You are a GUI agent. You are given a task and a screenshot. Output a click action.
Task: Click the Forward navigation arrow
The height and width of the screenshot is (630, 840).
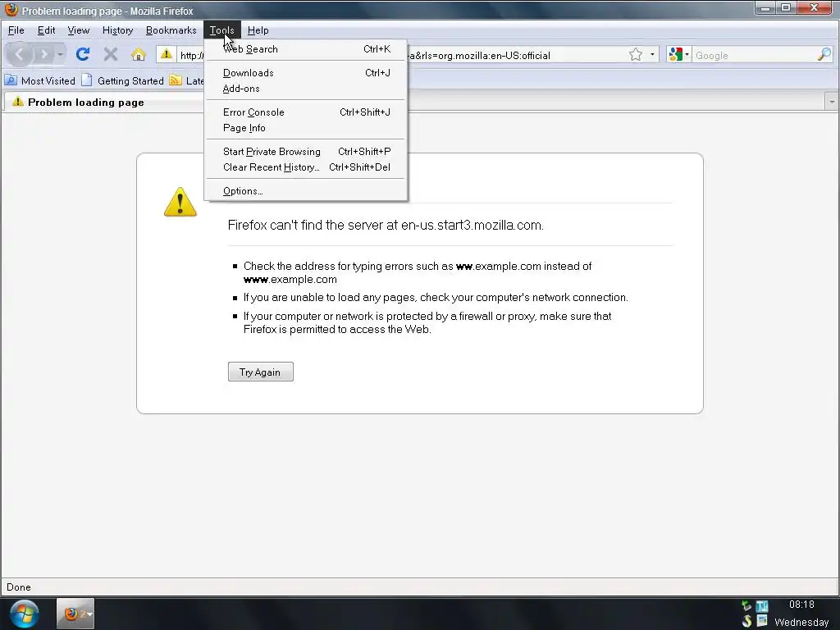44,55
